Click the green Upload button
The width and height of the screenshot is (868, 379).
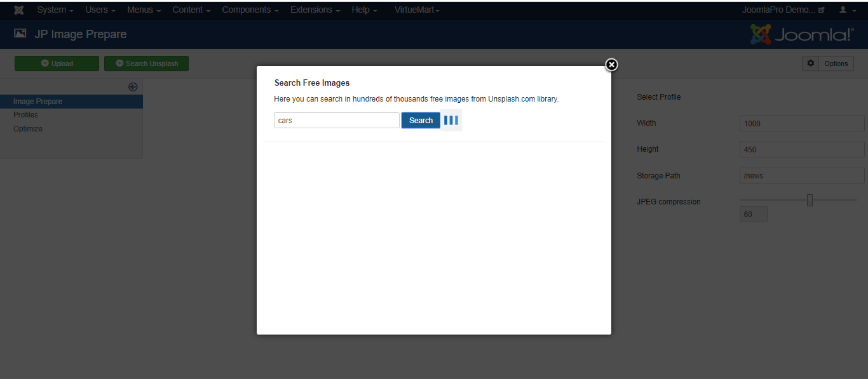point(57,63)
